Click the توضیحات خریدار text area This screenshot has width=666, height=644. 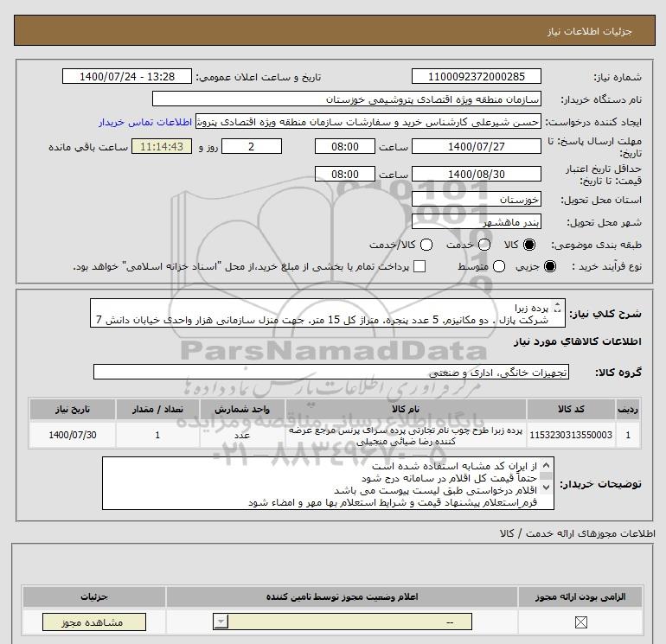tap(328, 483)
